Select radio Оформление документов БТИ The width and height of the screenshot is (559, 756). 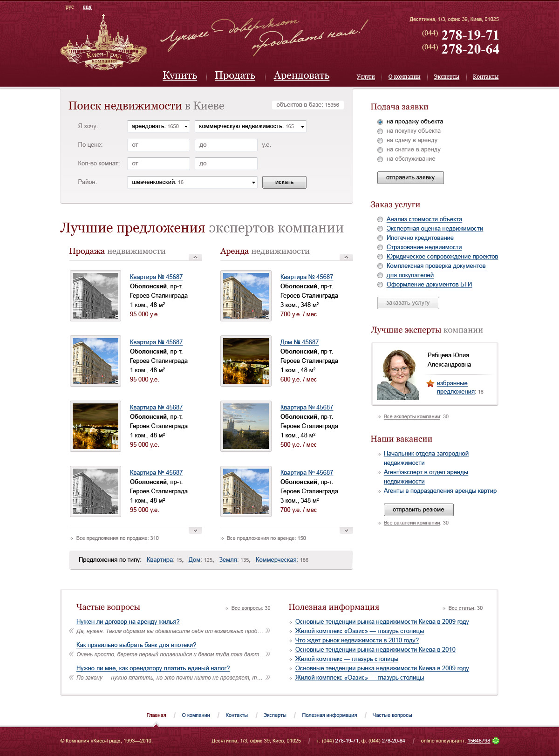click(380, 285)
